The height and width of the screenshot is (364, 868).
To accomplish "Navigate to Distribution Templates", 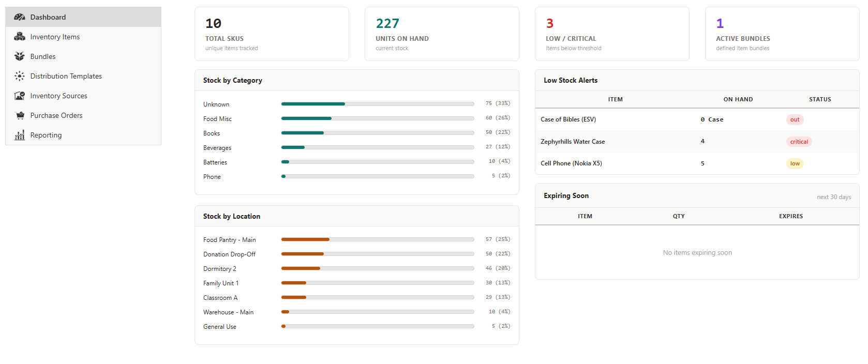I will pos(83,76).
